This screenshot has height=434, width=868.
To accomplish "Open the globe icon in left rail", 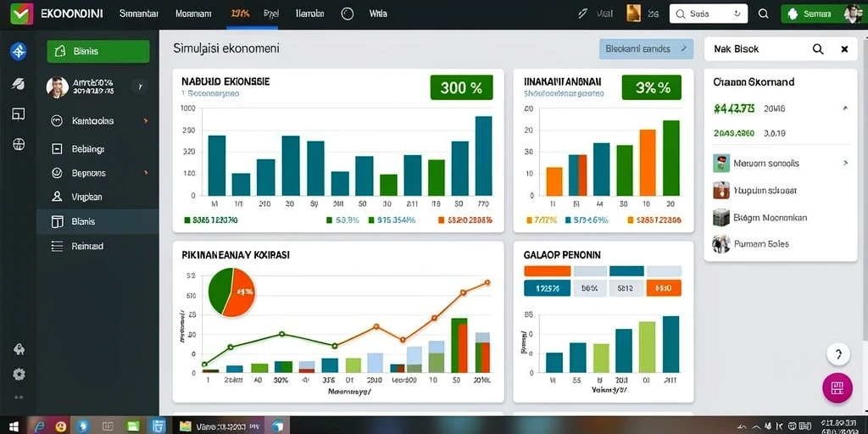I will (19, 144).
